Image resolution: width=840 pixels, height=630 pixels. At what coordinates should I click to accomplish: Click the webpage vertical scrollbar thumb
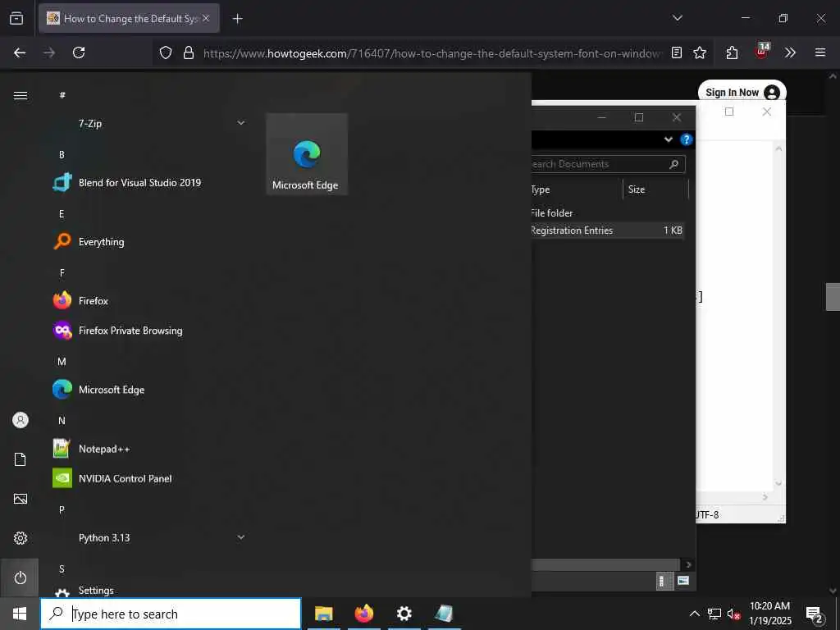pyautogui.click(x=833, y=297)
